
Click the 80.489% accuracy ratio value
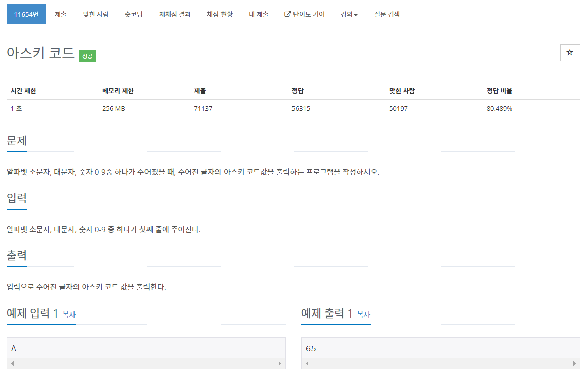[499, 108]
